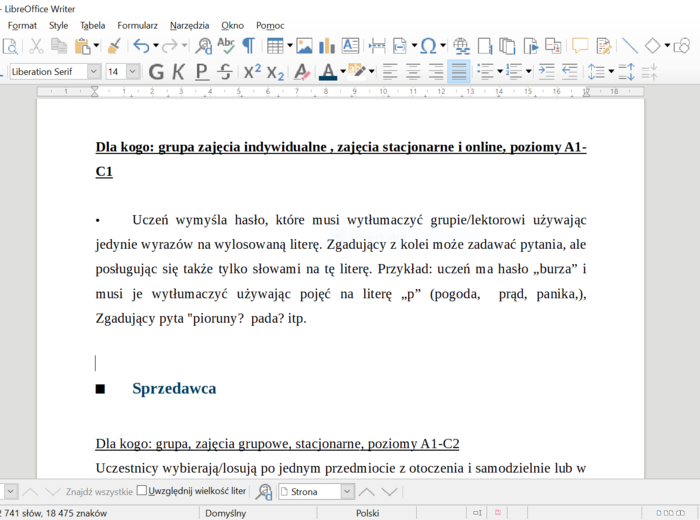
Task: Toggle underline (P) formatting
Action: [x=202, y=72]
